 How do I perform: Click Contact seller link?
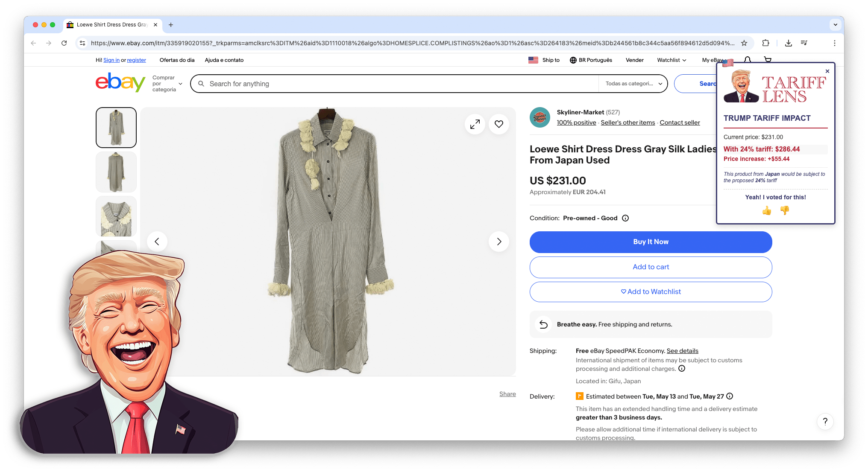pyautogui.click(x=680, y=122)
